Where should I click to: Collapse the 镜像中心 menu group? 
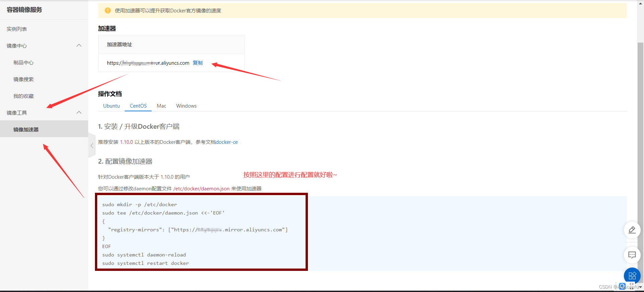[x=79, y=46]
